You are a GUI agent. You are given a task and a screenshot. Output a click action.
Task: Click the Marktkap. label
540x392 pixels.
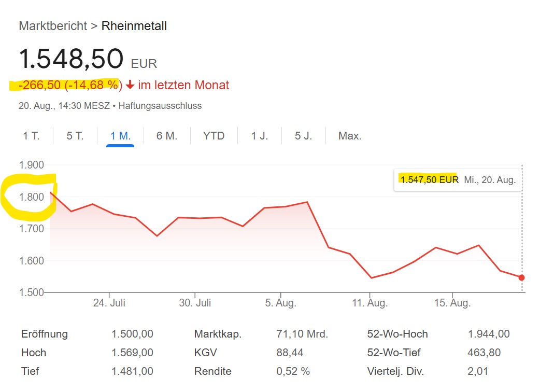[218, 334]
